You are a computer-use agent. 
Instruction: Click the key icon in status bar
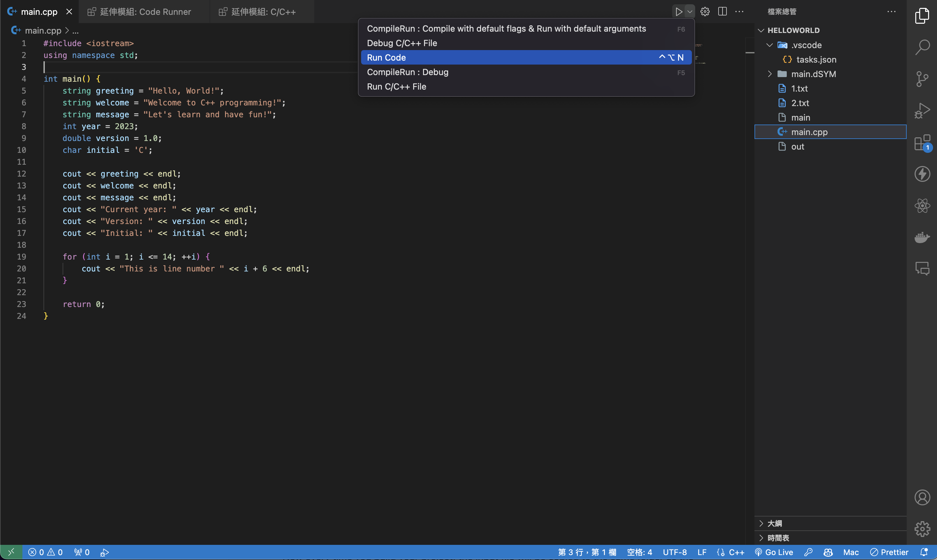coord(808,552)
